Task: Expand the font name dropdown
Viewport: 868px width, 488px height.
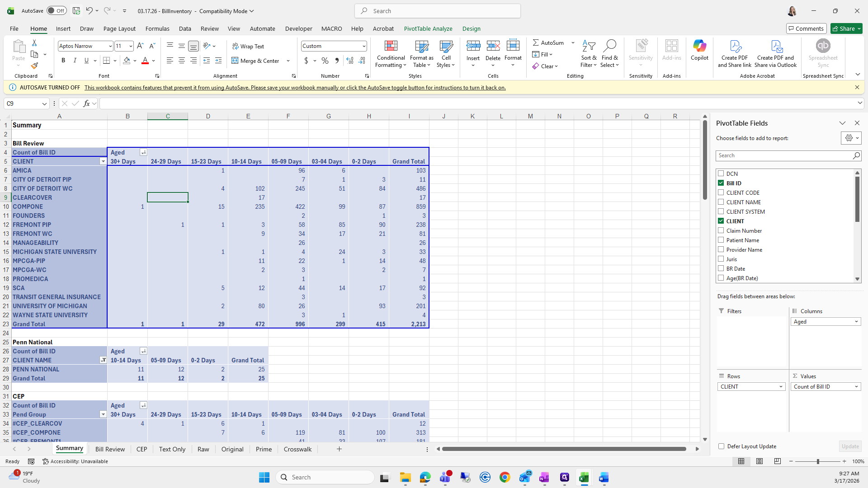Action: point(110,46)
